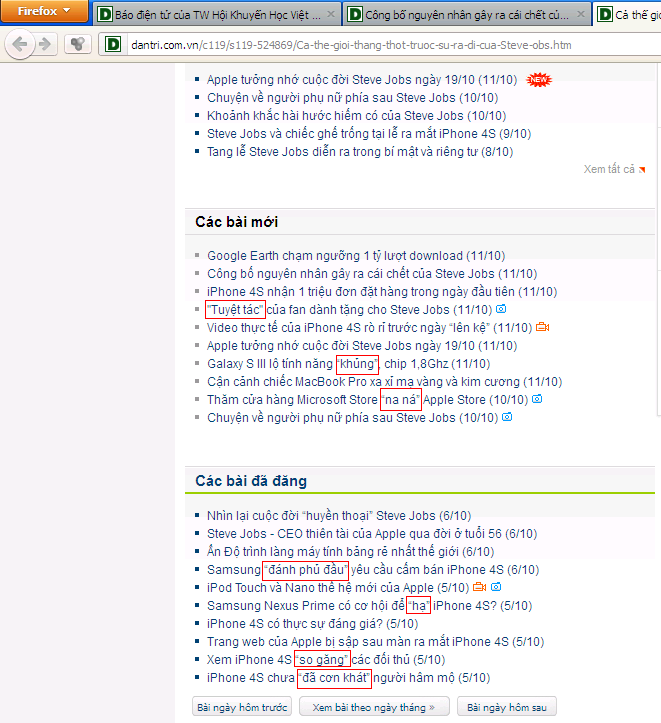This screenshot has width=661, height=723.
Task: Open 'Cận cảnh chiếc MacBook Pro xa xỉ mạ vàng'
Action: pyautogui.click(x=384, y=381)
